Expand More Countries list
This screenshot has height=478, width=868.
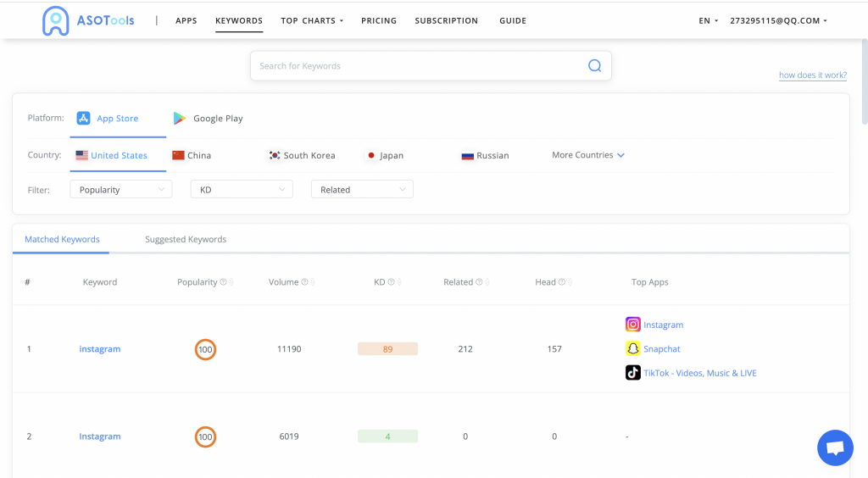tap(588, 155)
